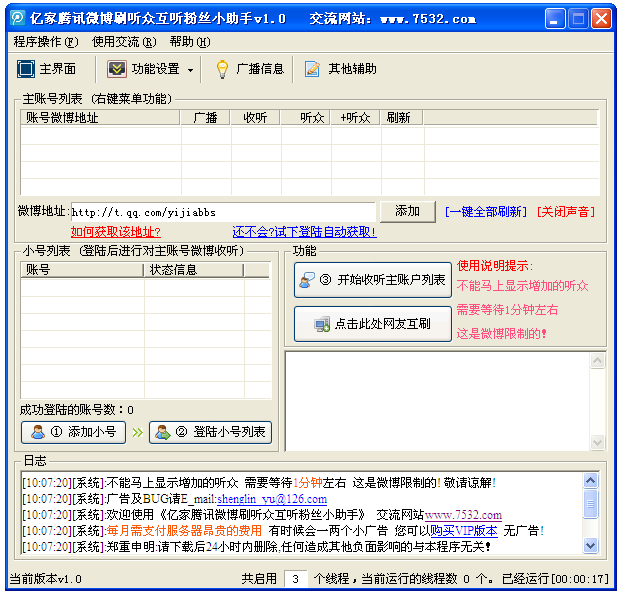Open the 使用交流(R) menu

click(124, 42)
